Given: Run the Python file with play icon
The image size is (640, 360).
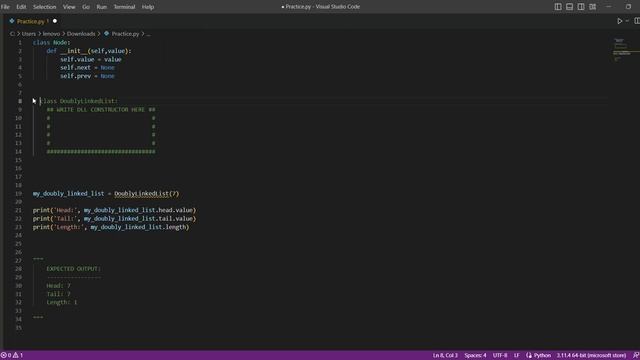Looking at the screenshot, I should coord(620,21).
